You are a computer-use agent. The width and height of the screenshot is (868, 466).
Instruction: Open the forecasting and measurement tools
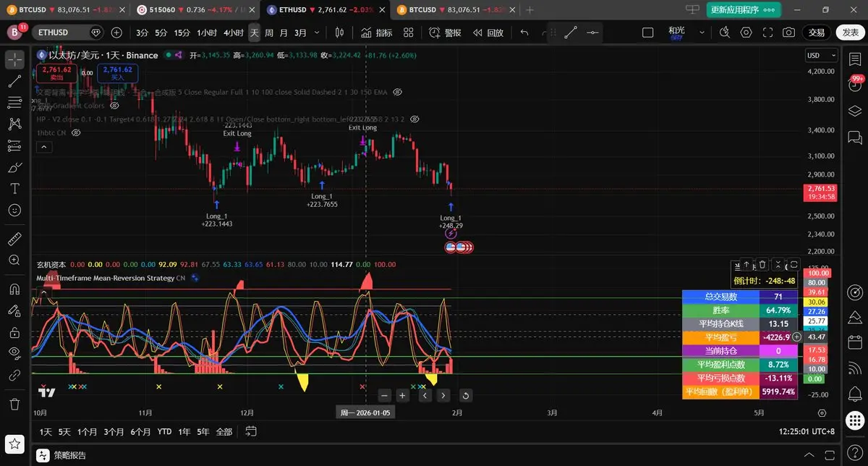(x=14, y=145)
